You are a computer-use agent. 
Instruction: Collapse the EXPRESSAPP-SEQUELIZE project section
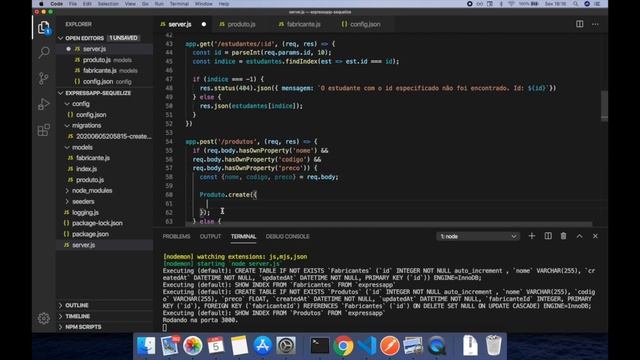(x=61, y=93)
